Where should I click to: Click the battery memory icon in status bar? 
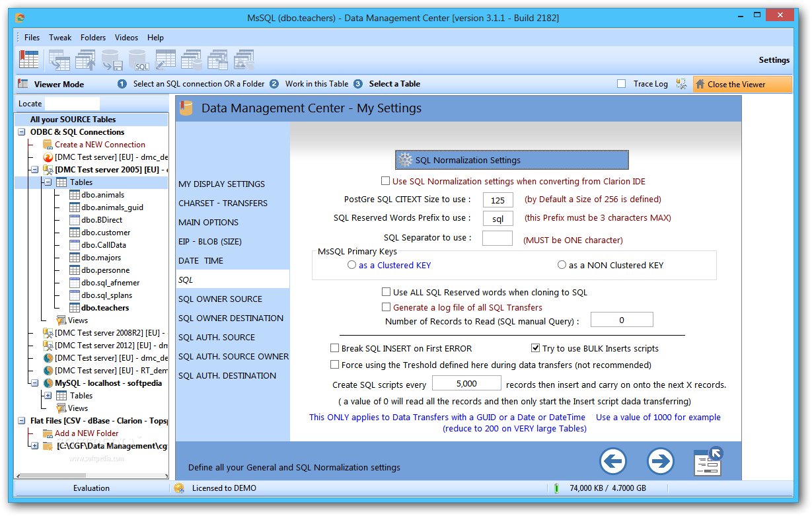click(556, 488)
